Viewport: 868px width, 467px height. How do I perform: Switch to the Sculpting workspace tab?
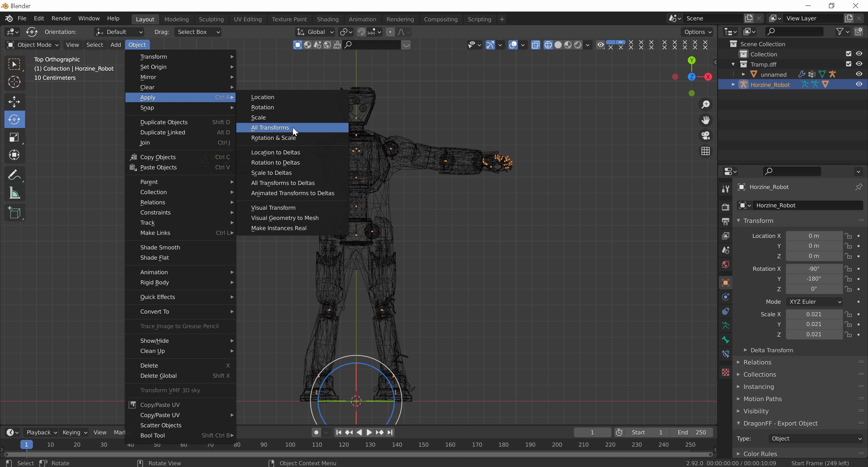(x=211, y=19)
